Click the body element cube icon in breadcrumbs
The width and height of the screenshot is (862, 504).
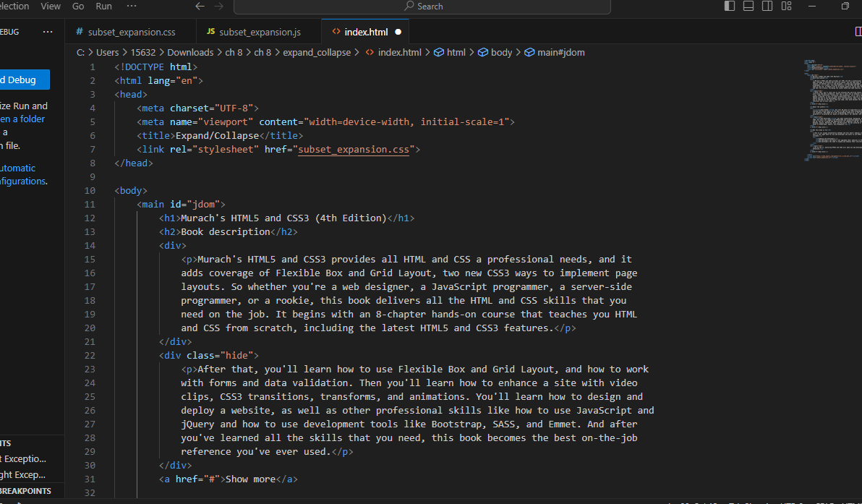(x=482, y=52)
